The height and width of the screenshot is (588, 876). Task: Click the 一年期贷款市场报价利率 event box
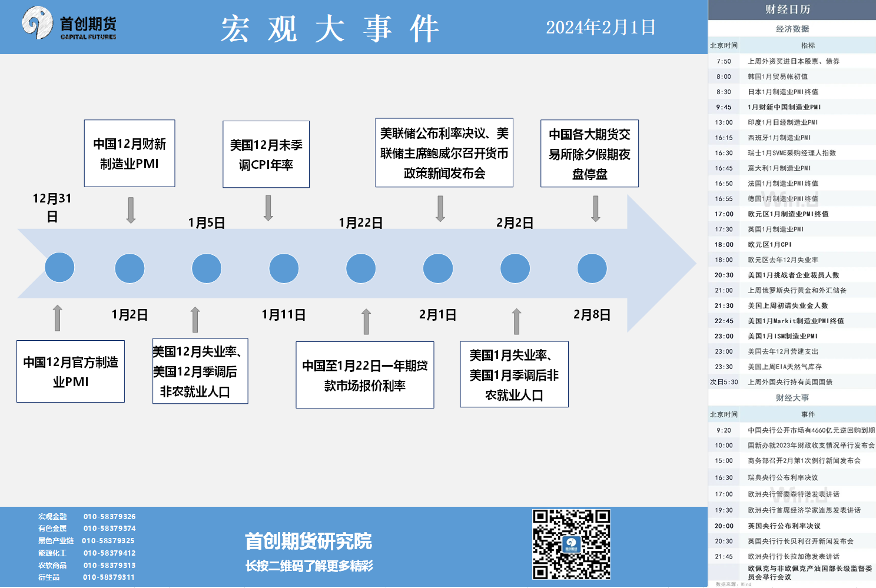click(365, 375)
